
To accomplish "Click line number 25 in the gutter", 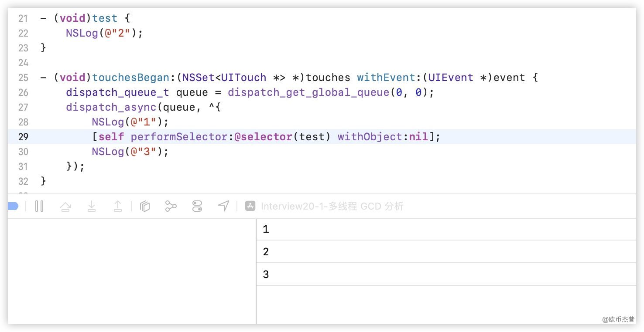I will (23, 78).
